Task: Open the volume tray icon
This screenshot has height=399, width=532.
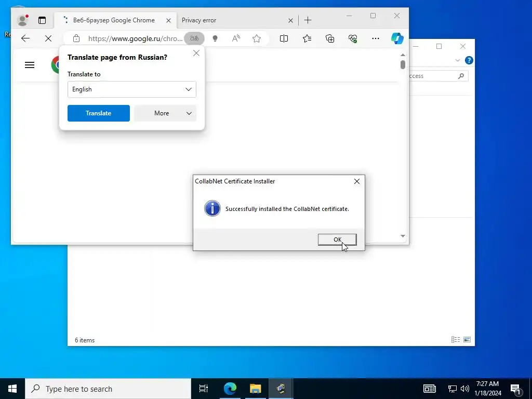Action: click(465, 389)
